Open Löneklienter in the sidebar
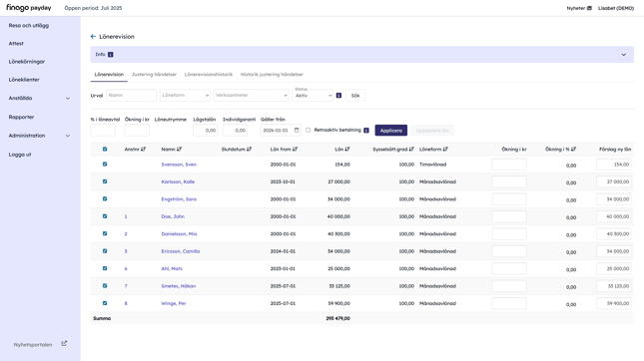Image resolution: width=644 pixels, height=361 pixels. [24, 80]
